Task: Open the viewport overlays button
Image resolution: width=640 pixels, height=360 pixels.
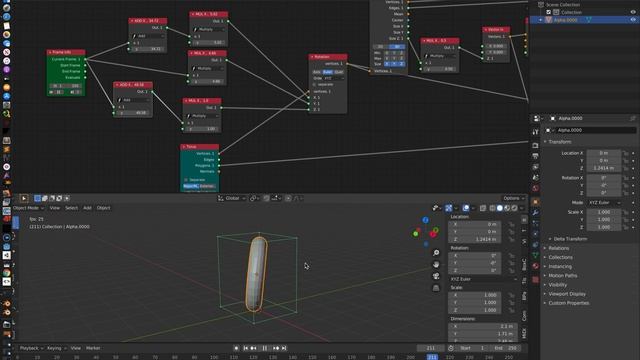Action: click(466, 208)
